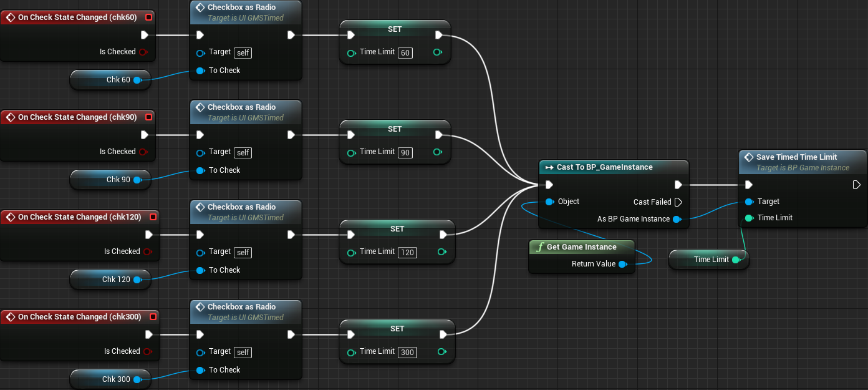Click the Chk 120 variable output pin
The width and height of the screenshot is (868, 390).
click(137, 280)
